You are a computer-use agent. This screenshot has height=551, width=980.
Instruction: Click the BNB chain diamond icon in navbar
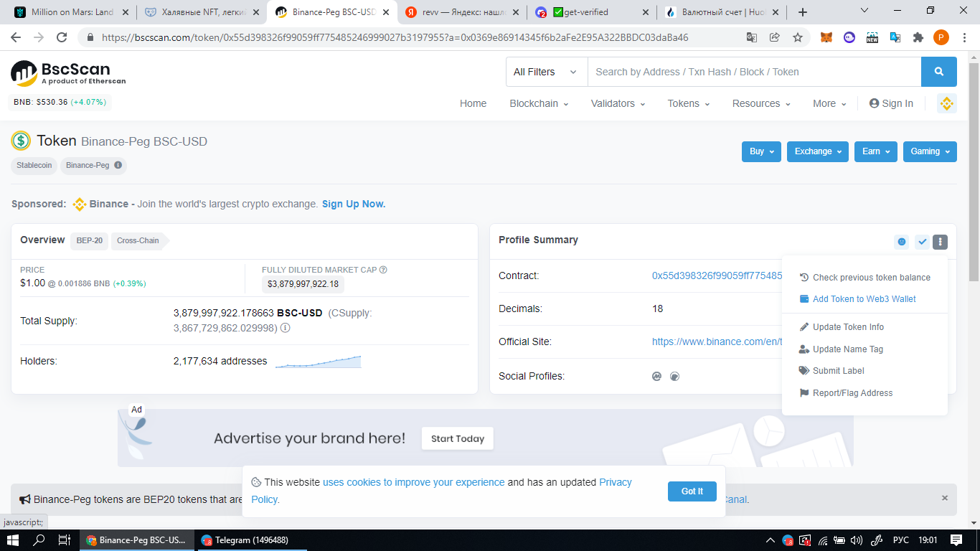click(x=947, y=103)
